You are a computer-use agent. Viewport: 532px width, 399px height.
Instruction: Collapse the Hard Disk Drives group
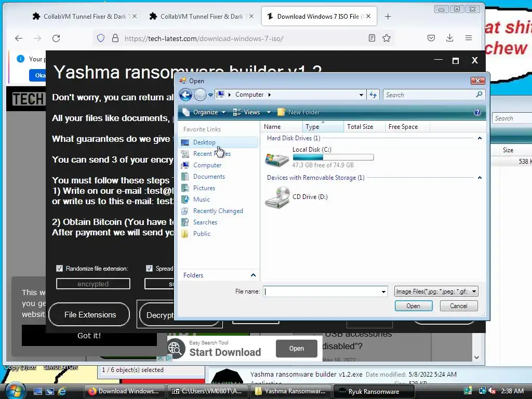480,138
